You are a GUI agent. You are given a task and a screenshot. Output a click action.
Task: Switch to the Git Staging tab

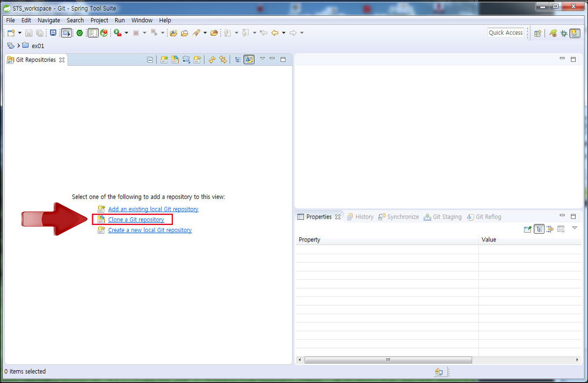pyautogui.click(x=443, y=217)
